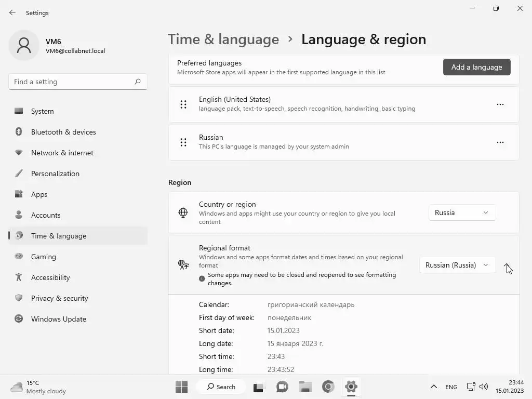The height and width of the screenshot is (399, 532).
Task: Click the network icon in system tray
Action: point(471,387)
